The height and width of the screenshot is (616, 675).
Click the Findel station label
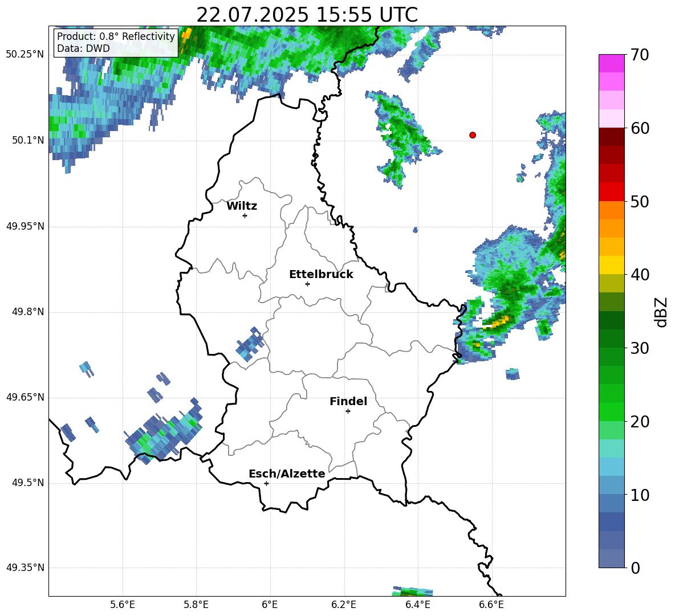coord(348,401)
